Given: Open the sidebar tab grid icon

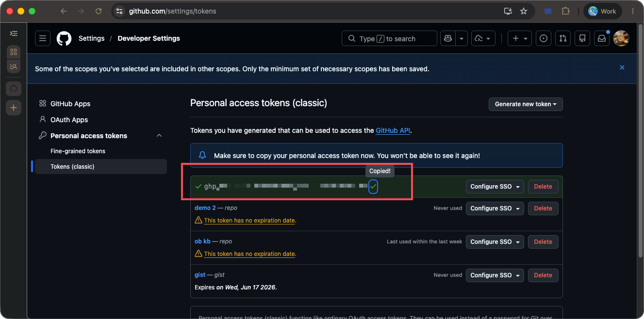Looking at the screenshot, I should pos(14,52).
